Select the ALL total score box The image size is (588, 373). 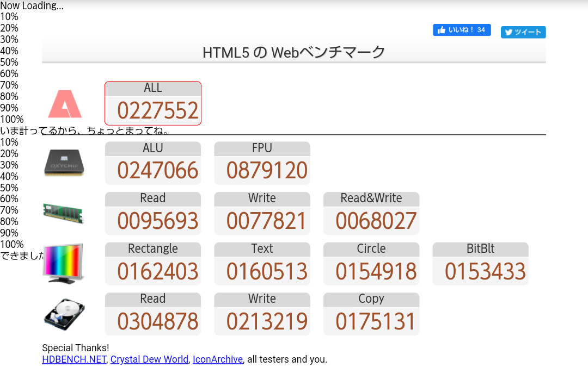pos(153,103)
